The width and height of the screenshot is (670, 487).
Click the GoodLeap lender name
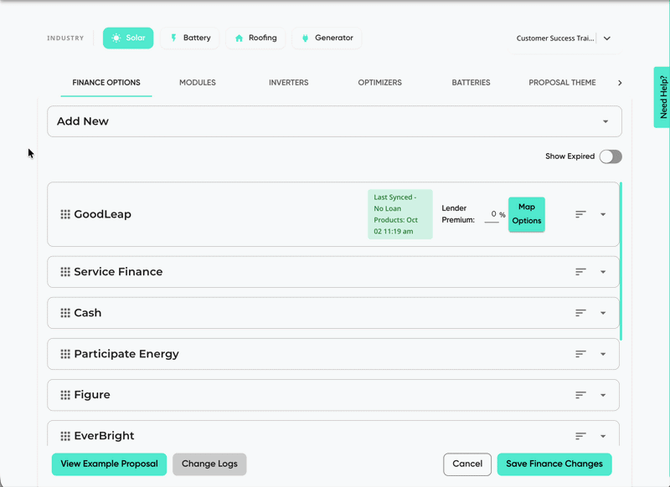103,214
